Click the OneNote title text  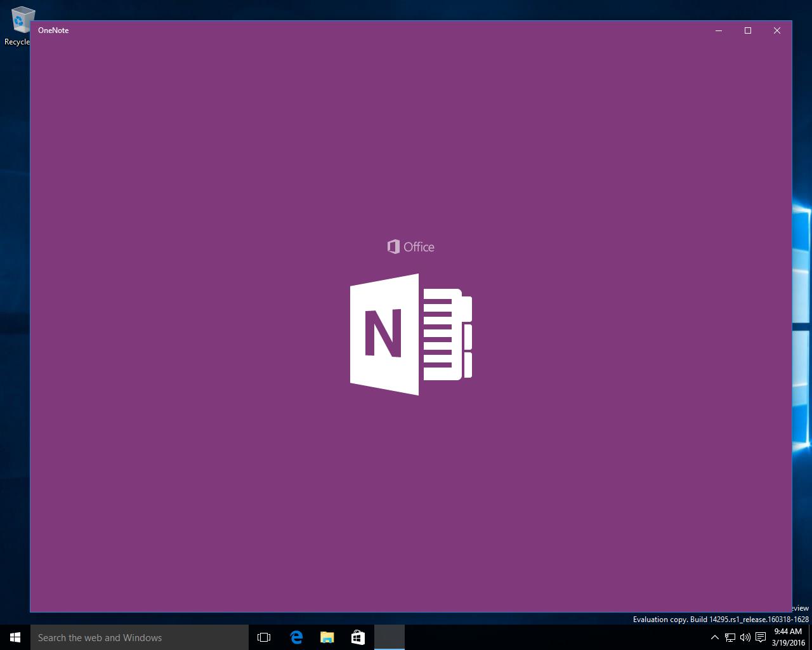click(x=53, y=30)
